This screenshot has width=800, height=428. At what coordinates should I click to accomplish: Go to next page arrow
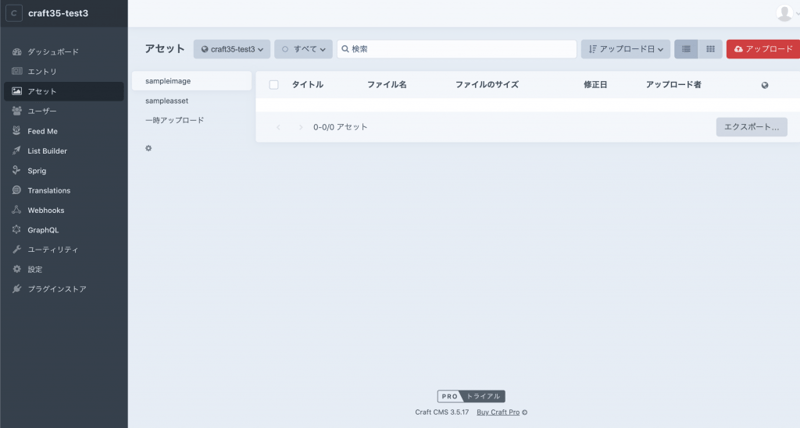tap(301, 127)
